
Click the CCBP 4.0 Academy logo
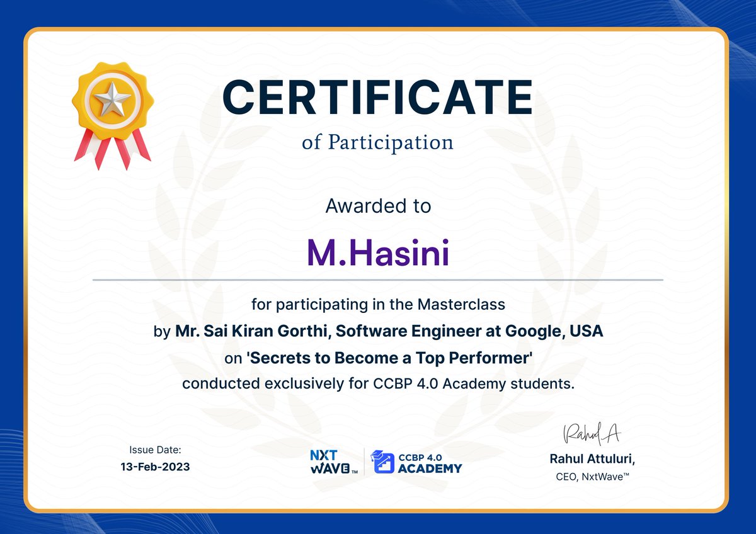click(416, 462)
